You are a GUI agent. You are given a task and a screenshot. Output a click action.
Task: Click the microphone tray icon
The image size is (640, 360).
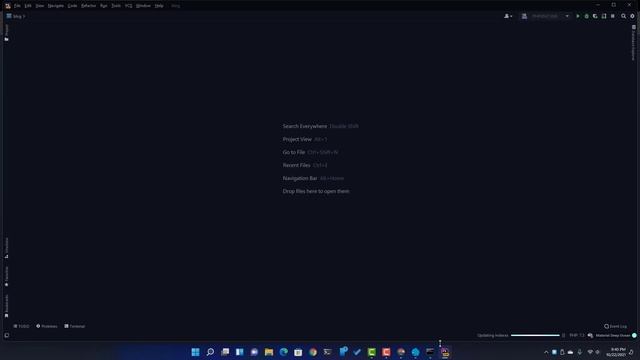click(x=580, y=352)
